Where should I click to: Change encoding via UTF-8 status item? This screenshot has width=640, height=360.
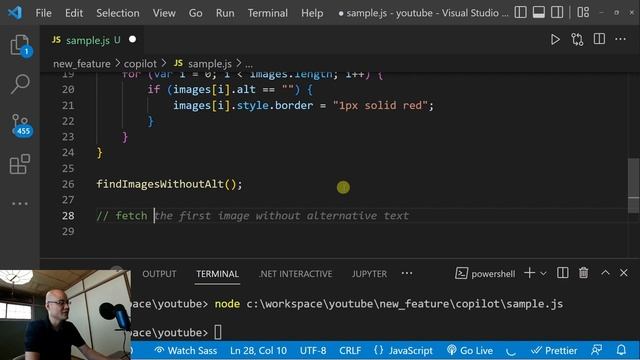point(313,351)
